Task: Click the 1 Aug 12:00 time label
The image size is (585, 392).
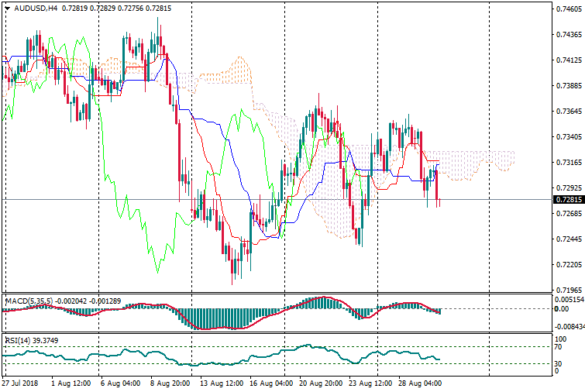Action: click(x=69, y=383)
